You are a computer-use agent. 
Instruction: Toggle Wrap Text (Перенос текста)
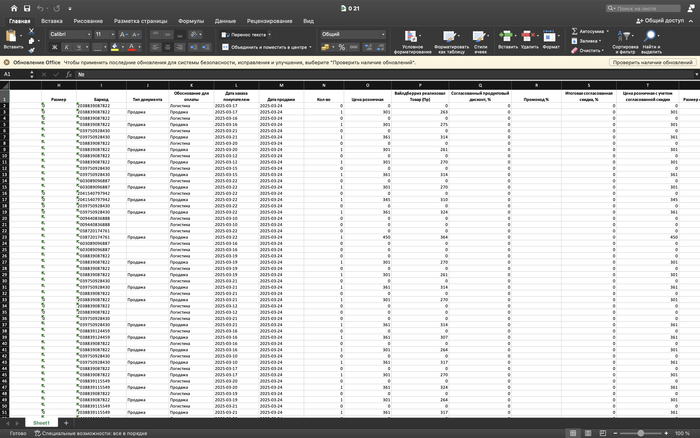245,34
